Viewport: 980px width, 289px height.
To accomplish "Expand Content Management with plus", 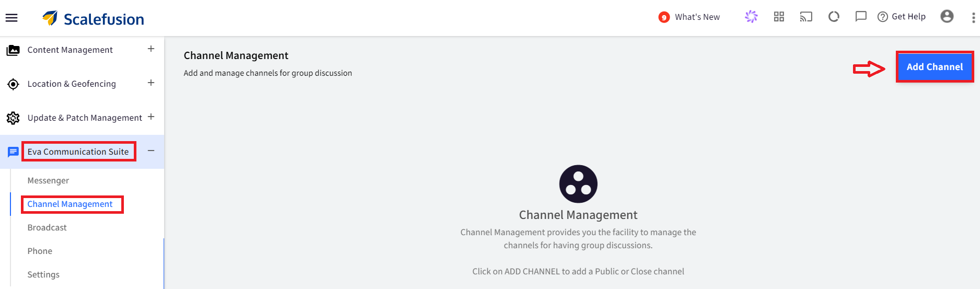I will pyautogui.click(x=151, y=49).
